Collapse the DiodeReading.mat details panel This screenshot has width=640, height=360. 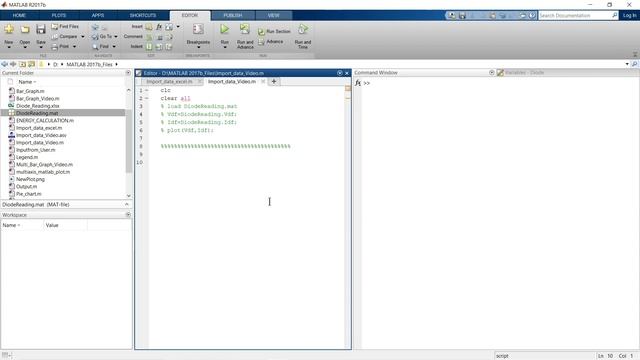pyautogui.click(x=127, y=204)
